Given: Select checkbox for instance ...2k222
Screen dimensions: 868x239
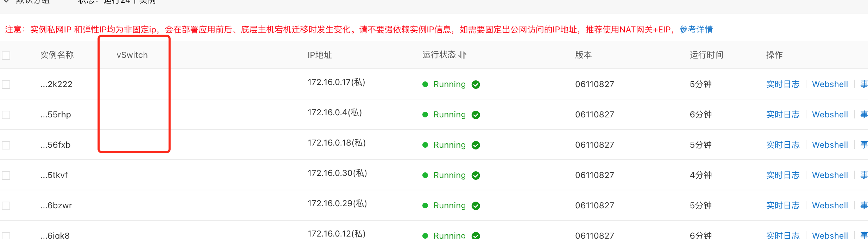Looking at the screenshot, I should click(x=6, y=85).
